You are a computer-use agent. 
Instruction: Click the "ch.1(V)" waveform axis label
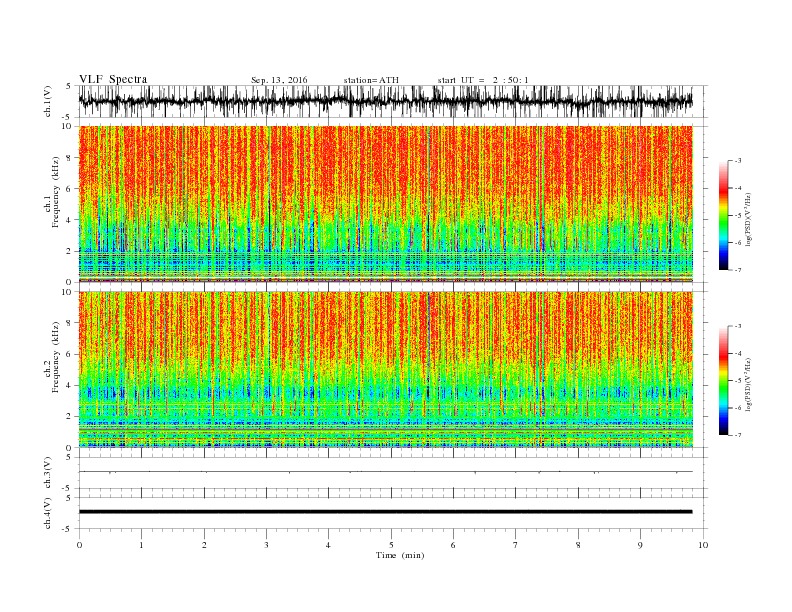point(48,101)
